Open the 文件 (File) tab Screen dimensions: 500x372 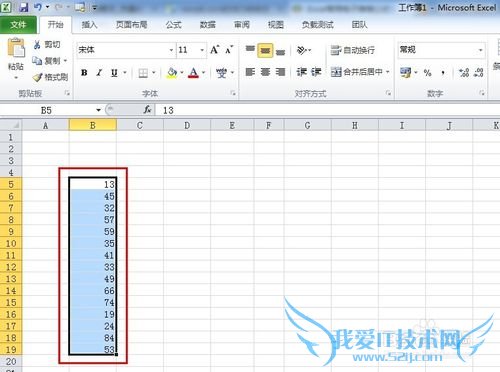[18, 25]
